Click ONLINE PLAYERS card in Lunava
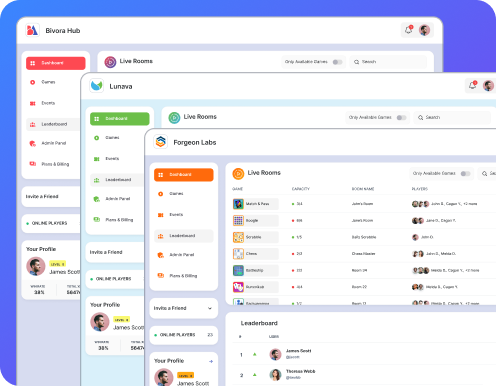 [x=115, y=279]
